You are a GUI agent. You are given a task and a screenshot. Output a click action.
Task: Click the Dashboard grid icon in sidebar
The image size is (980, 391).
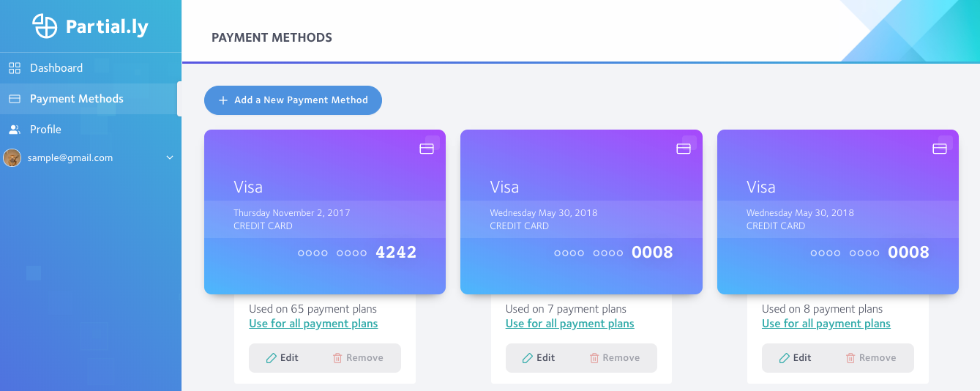[15, 68]
